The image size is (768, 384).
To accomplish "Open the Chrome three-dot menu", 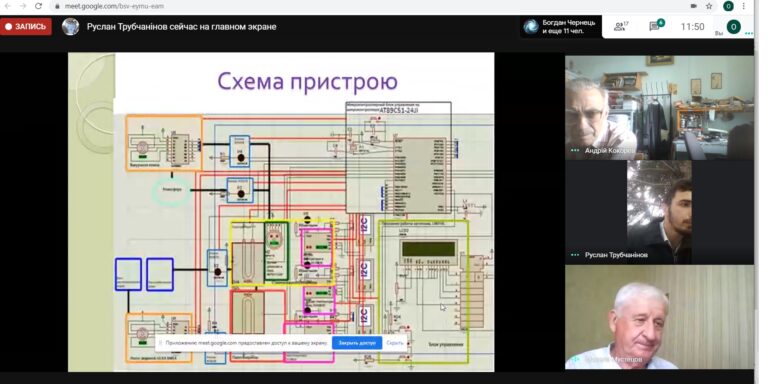I will (744, 6).
